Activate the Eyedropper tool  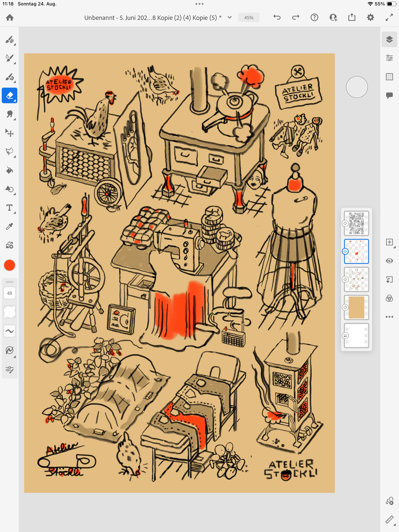click(9, 226)
